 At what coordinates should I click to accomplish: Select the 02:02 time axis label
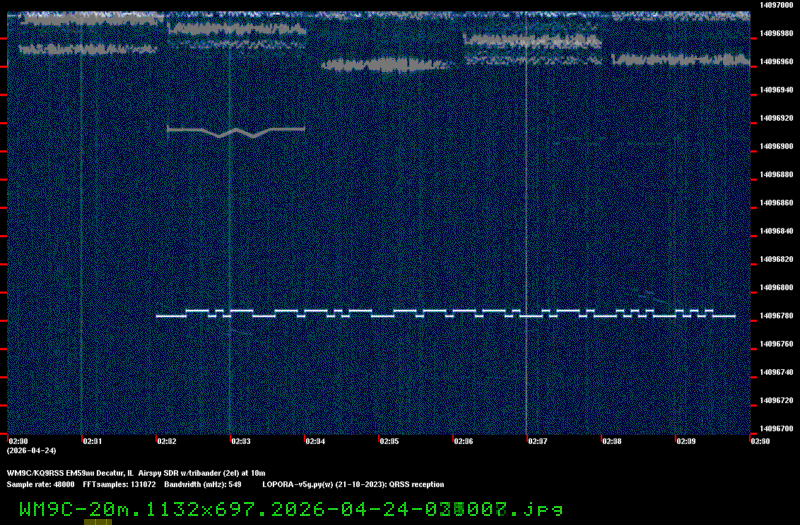(x=166, y=441)
